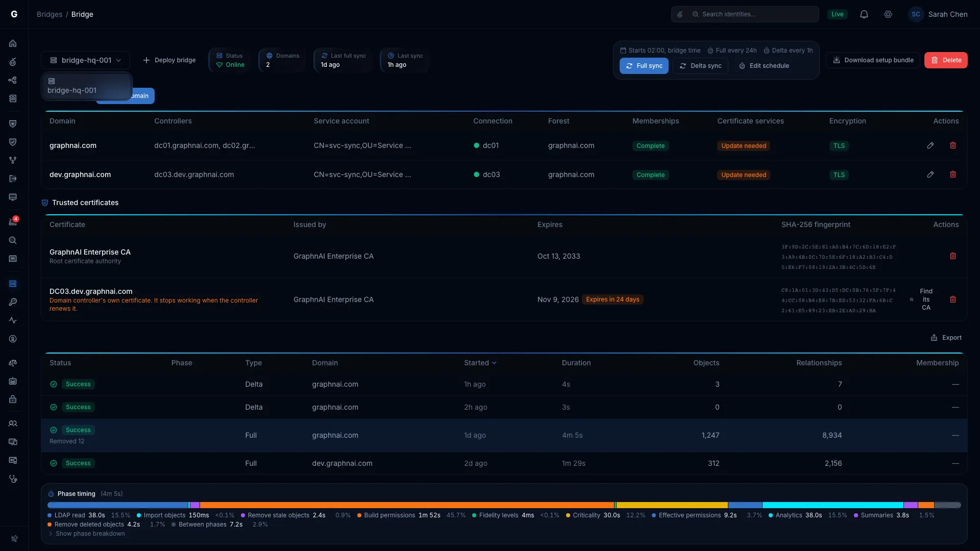This screenshot has height=551, width=980.
Task: Go to the Bridges breadcrumb
Action: click(x=50, y=14)
